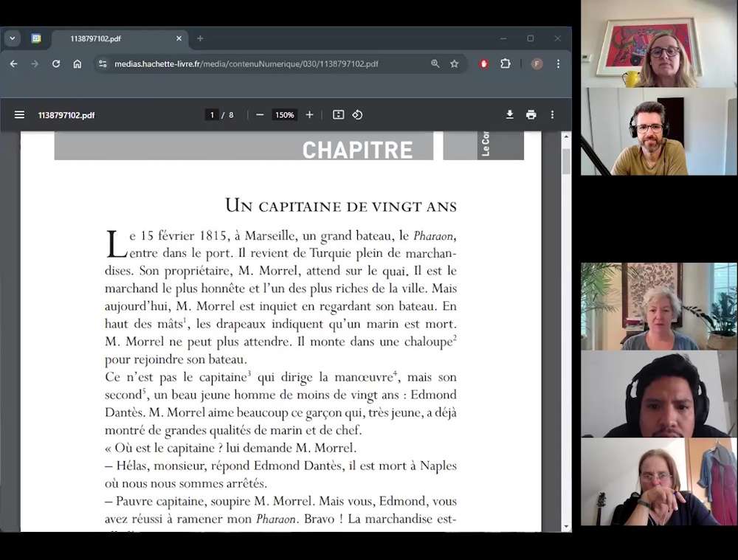
Task: Click the scrollbar down arrow
Action: pyautogui.click(x=566, y=527)
